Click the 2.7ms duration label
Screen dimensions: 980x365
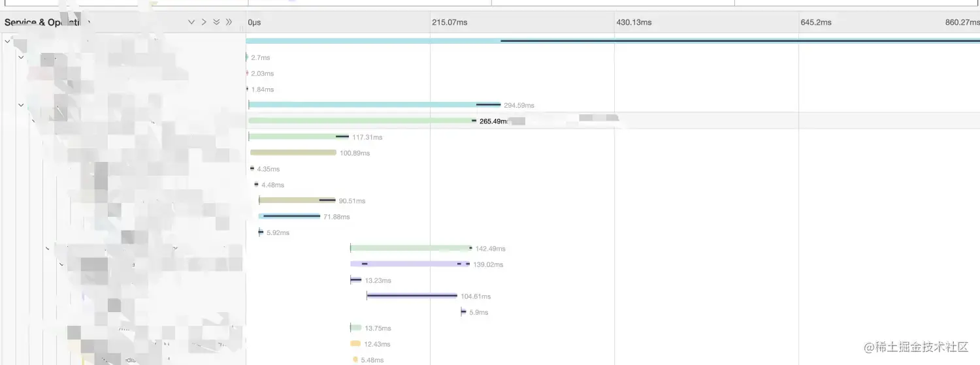pos(261,58)
